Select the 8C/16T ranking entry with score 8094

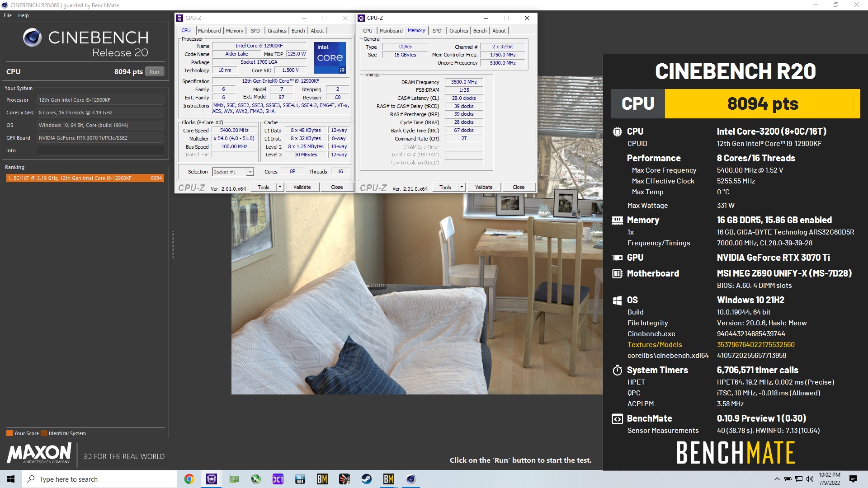(x=85, y=178)
